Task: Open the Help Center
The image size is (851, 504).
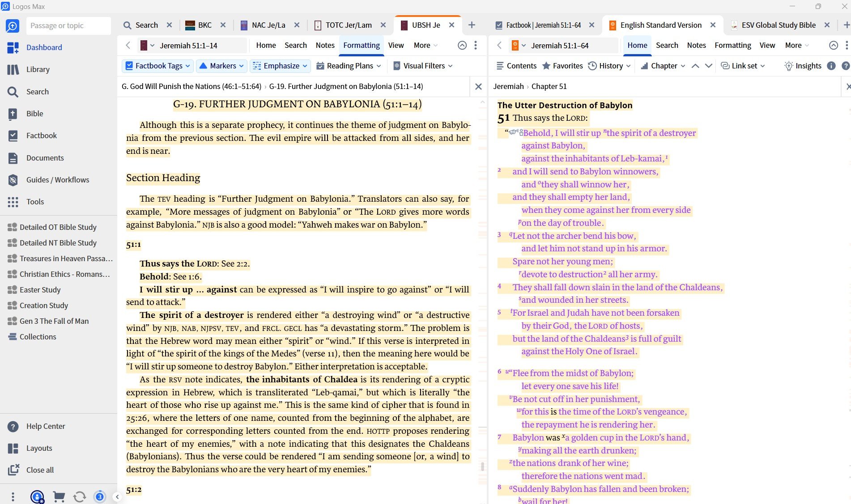Action: (45, 426)
